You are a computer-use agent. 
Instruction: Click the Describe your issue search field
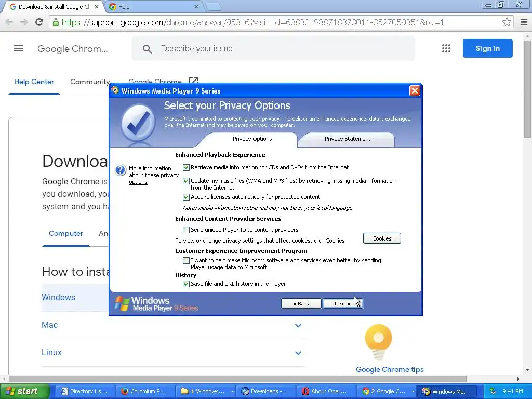pyautogui.click(x=273, y=48)
